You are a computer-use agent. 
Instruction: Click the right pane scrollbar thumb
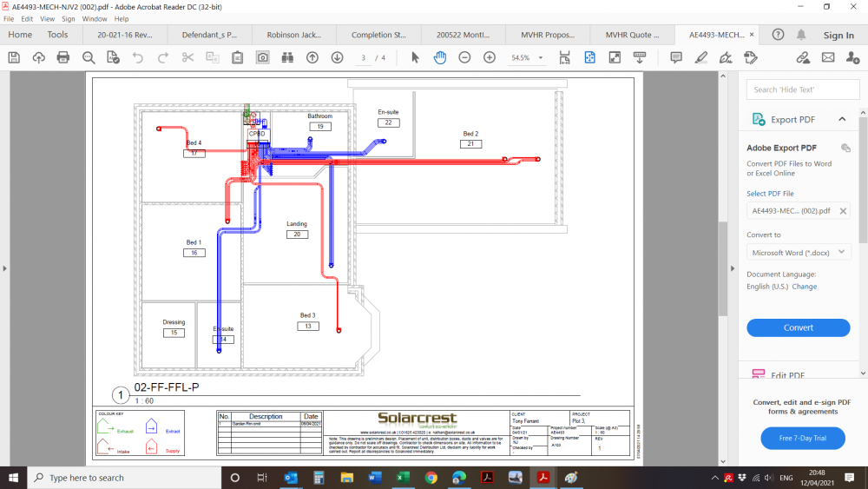click(863, 180)
